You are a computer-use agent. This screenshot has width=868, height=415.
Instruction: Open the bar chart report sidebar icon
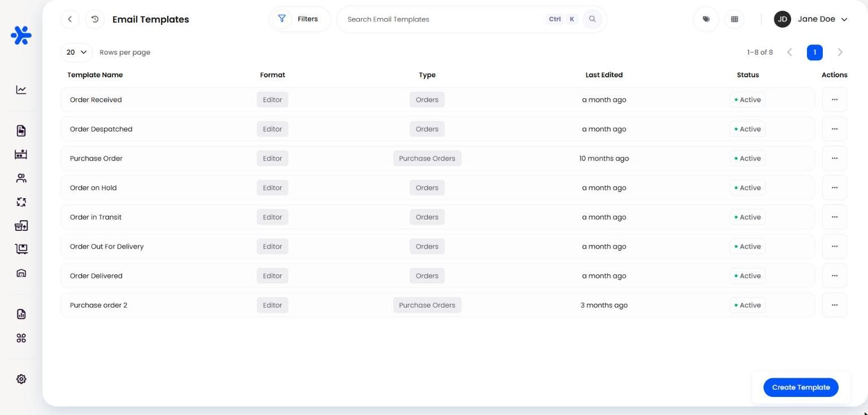coord(21,314)
